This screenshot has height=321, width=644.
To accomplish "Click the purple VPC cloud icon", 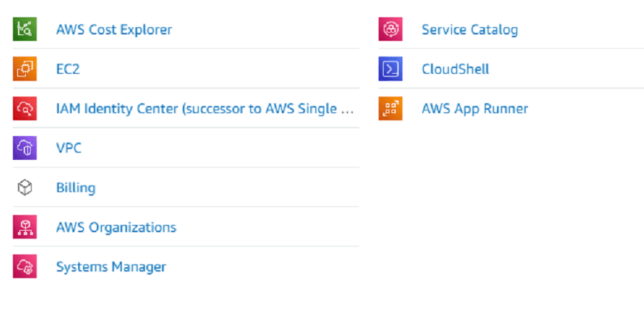I will (24, 148).
